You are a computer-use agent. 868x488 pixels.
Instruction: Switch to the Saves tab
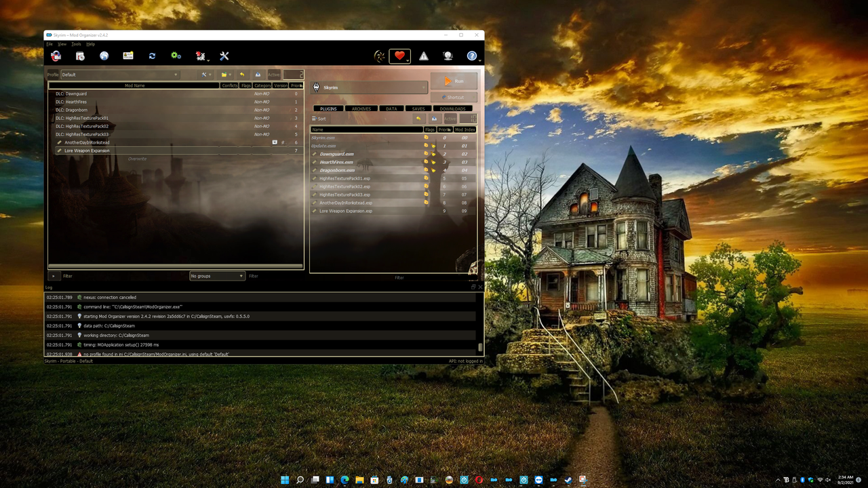418,108
